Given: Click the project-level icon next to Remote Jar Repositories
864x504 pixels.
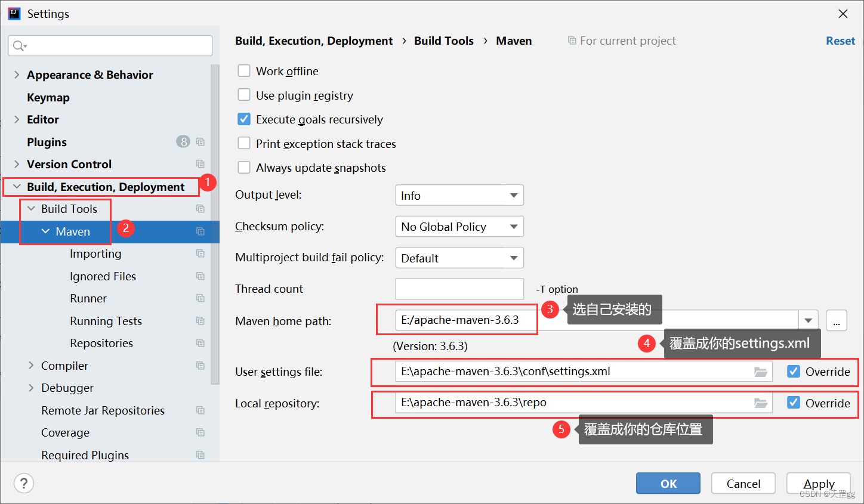Looking at the screenshot, I should click(200, 410).
